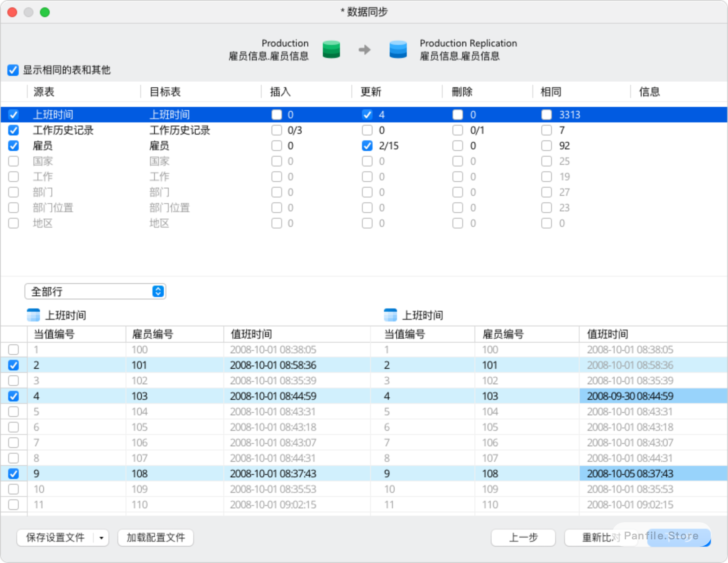Image resolution: width=728 pixels, height=563 pixels.
Task: Check the 国家 table row checkbox
Action: (13, 161)
